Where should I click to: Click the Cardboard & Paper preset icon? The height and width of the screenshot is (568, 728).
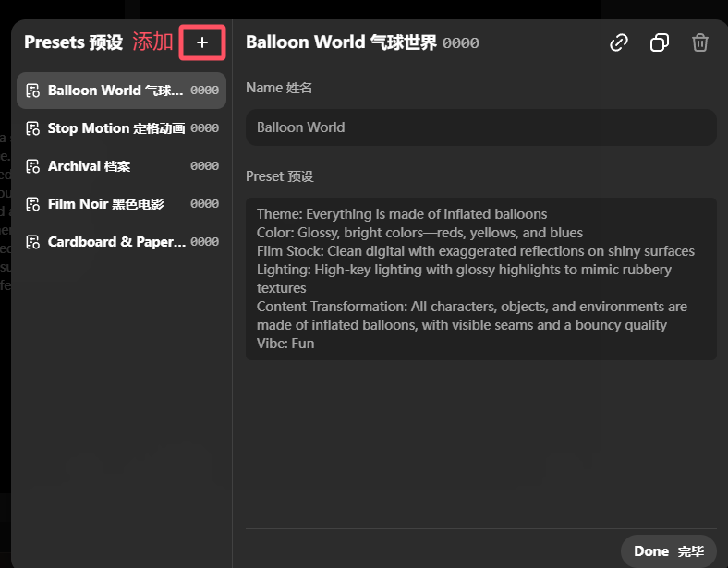point(33,242)
